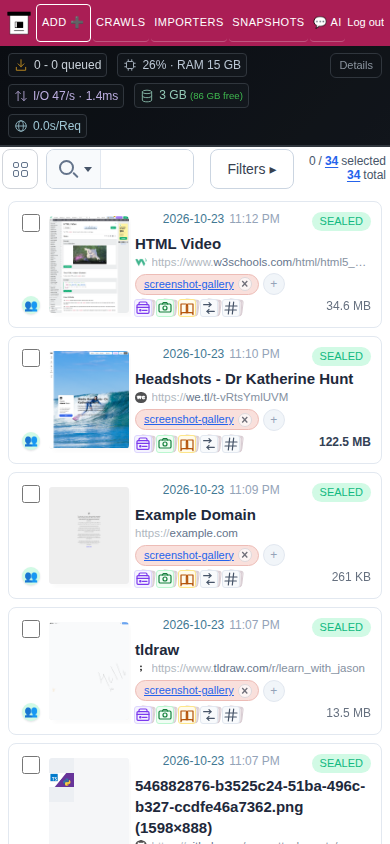Add a tag to Headshots - Dr Katherine Hunt

click(x=274, y=420)
